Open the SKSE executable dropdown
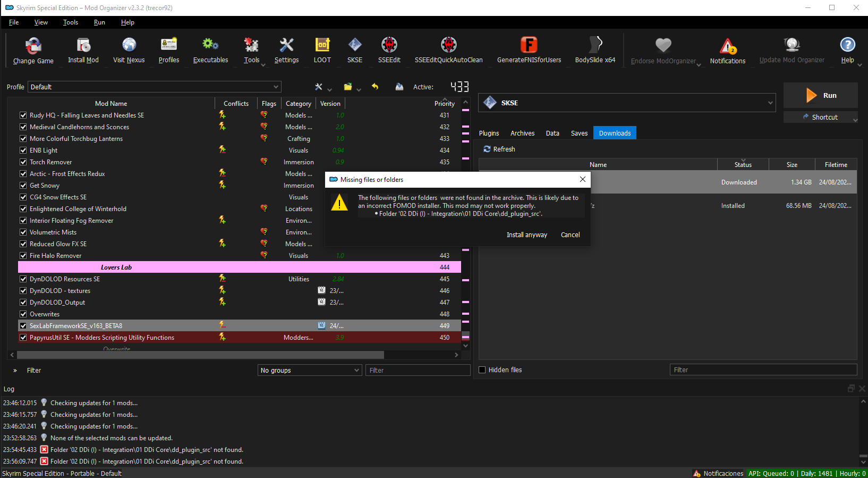The image size is (868, 478). (627, 103)
